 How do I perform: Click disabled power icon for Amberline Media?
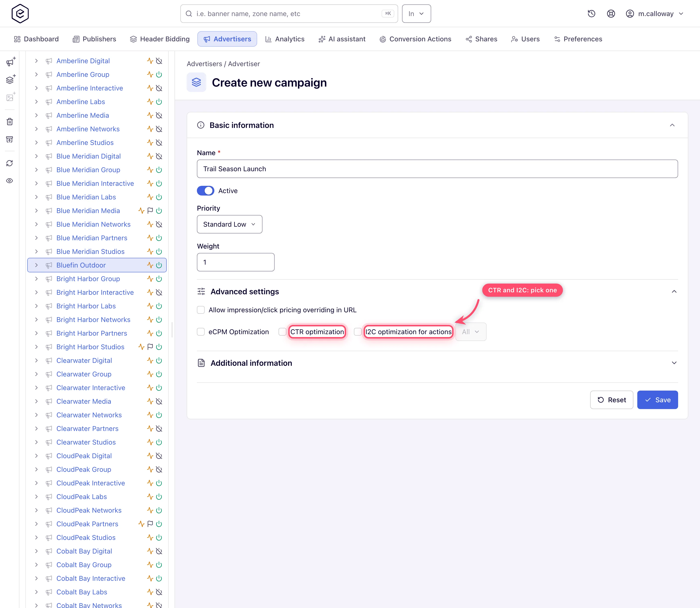click(159, 115)
